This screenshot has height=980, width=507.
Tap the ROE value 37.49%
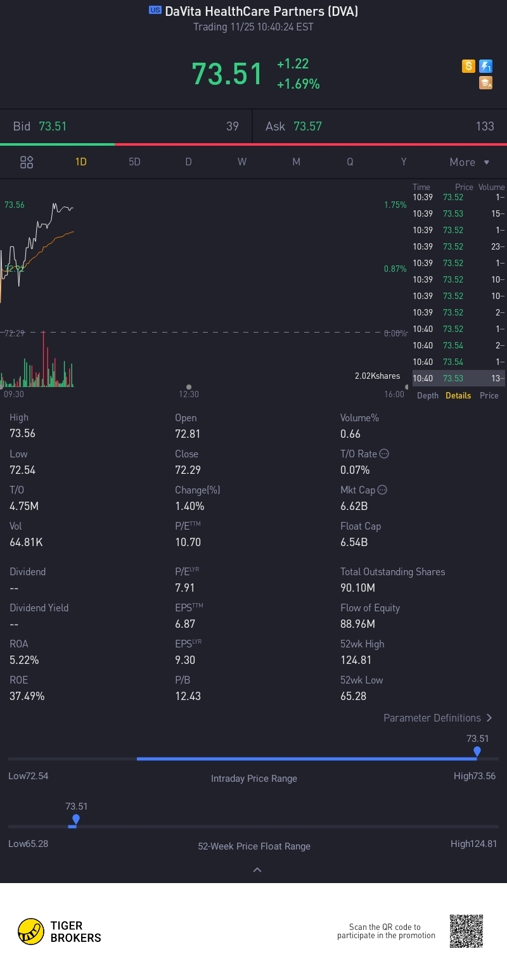(27, 696)
